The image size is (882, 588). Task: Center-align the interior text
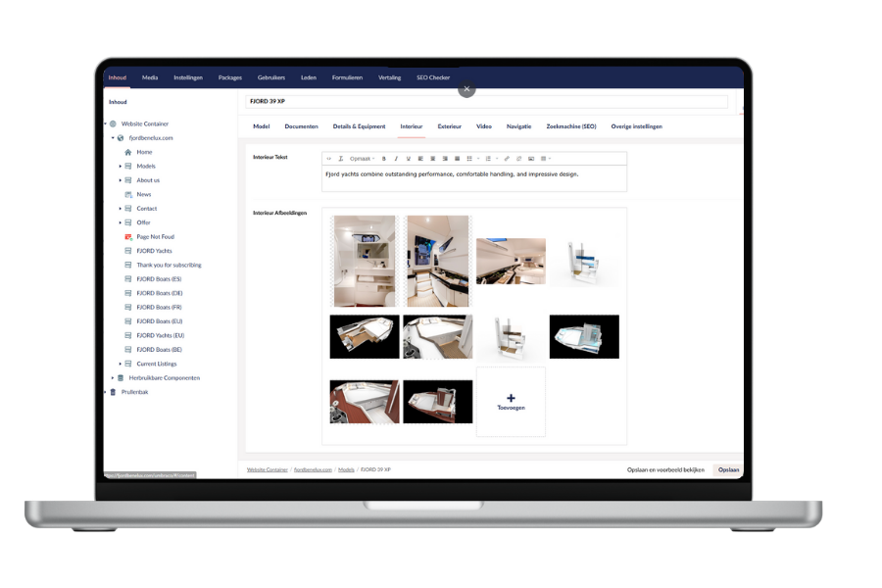pos(431,157)
